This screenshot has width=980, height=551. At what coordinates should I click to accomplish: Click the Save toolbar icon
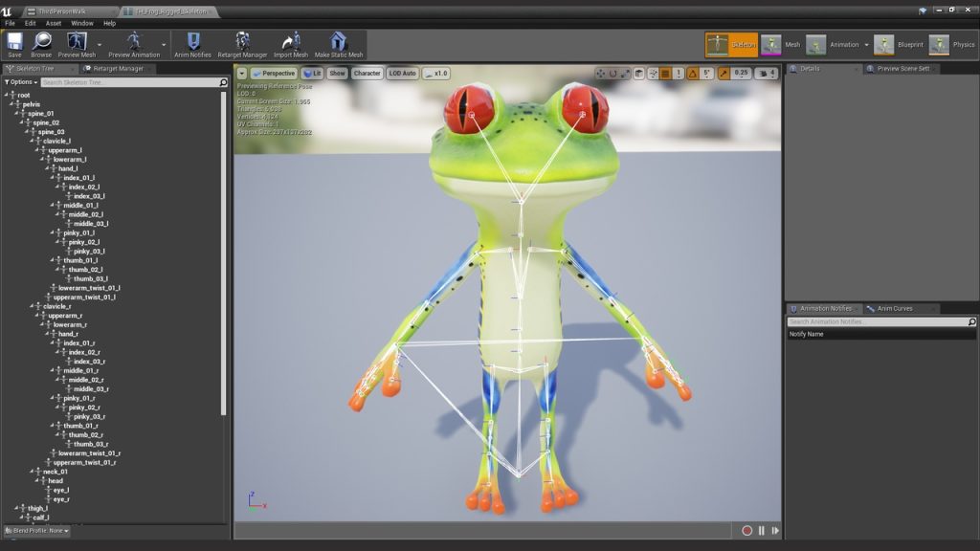pos(14,42)
